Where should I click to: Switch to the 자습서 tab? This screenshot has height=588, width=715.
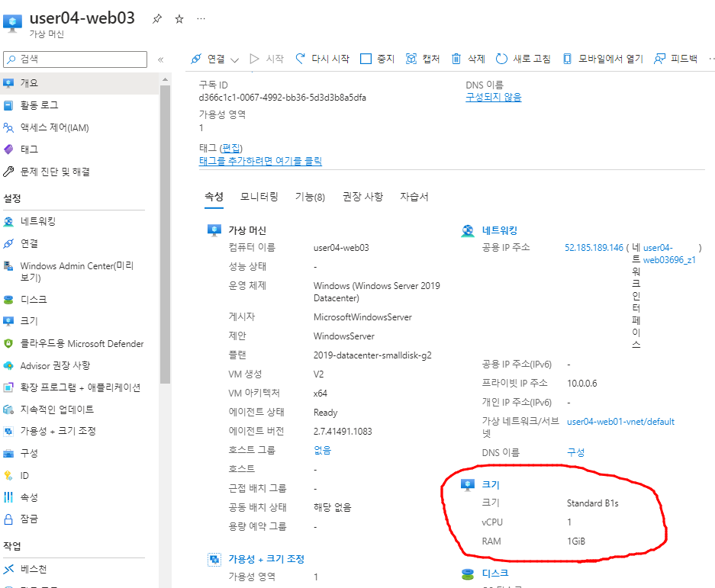pyautogui.click(x=414, y=197)
